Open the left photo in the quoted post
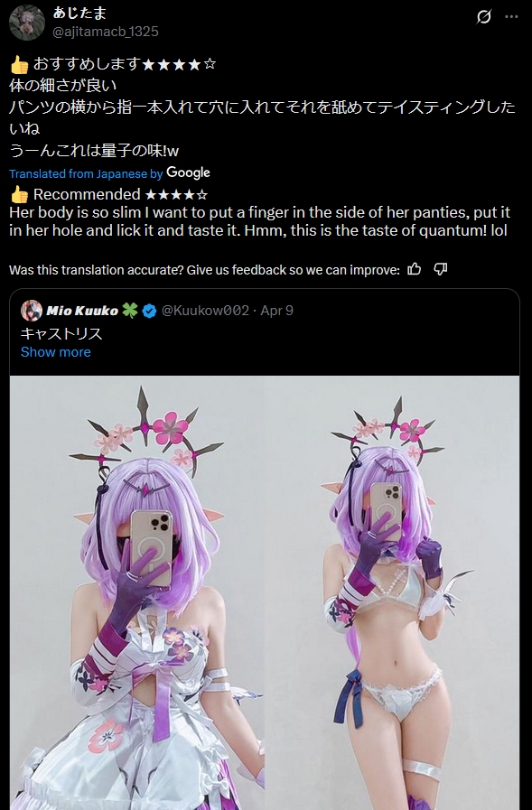This screenshot has height=810, width=532. click(137, 592)
